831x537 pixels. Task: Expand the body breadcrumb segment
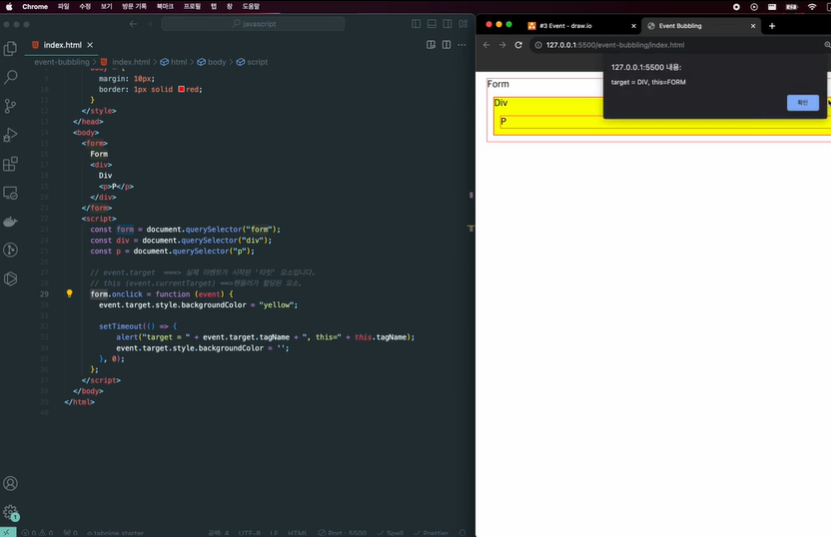tap(212, 62)
